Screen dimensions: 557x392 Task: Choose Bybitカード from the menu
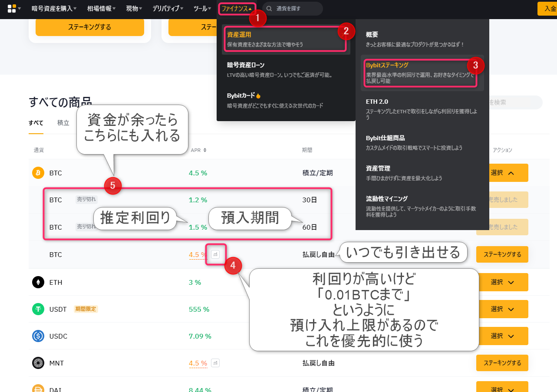tap(286, 100)
